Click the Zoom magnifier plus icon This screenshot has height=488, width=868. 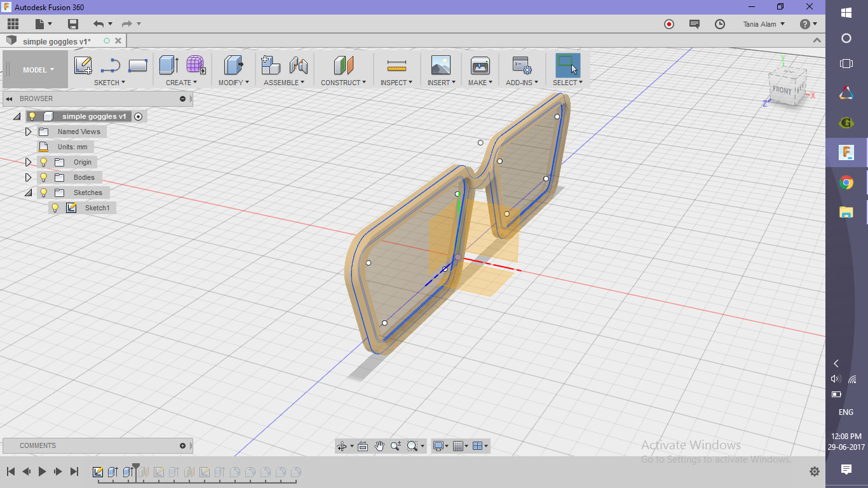(x=396, y=446)
